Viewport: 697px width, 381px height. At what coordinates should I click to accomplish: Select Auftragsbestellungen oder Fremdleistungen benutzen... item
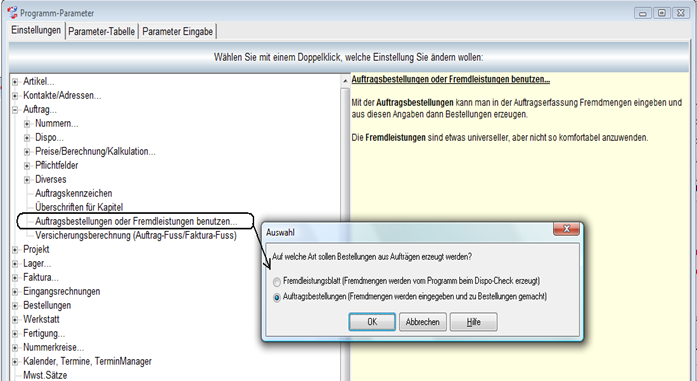(136, 221)
